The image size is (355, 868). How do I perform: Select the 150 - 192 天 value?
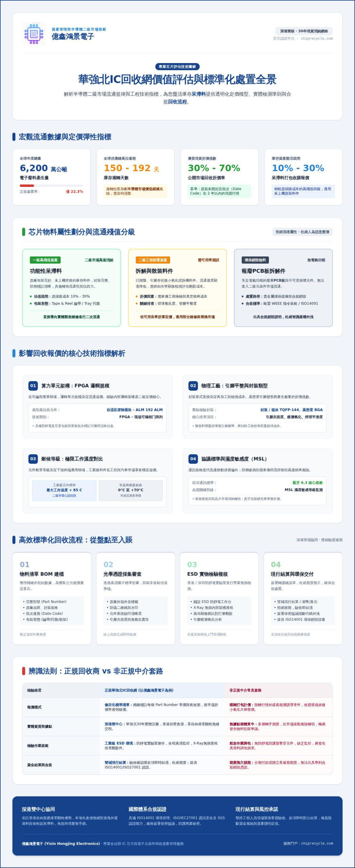click(131, 168)
